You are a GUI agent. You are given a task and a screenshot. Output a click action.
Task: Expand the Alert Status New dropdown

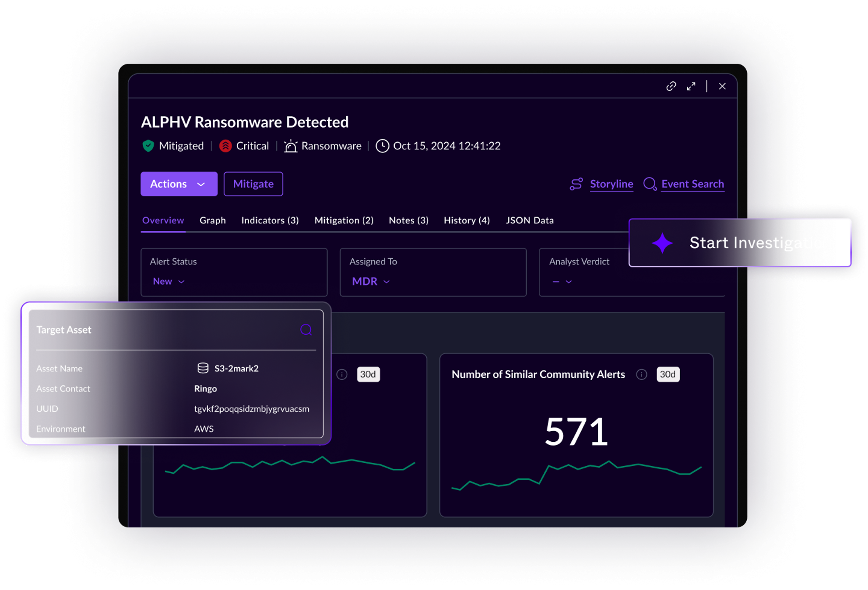[x=169, y=281]
